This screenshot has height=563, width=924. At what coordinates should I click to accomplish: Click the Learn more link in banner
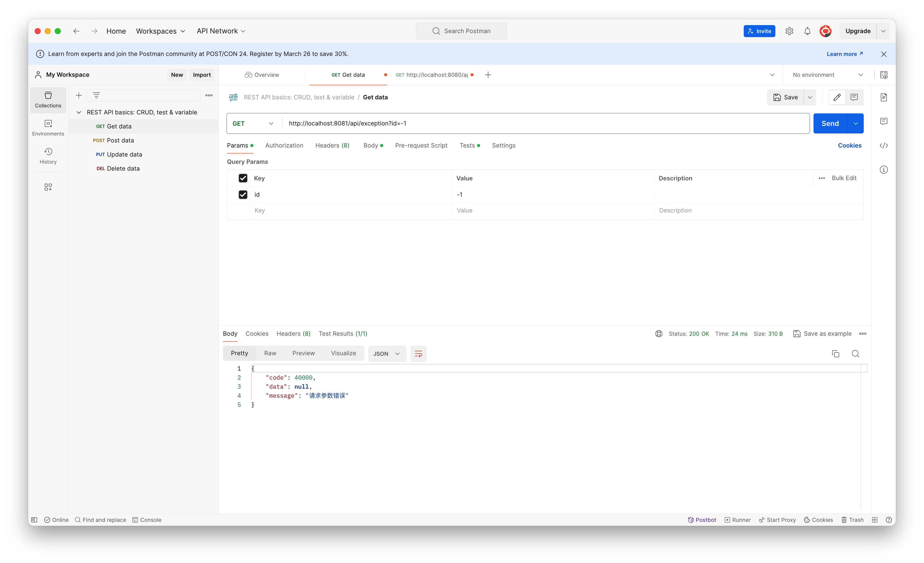(x=844, y=54)
